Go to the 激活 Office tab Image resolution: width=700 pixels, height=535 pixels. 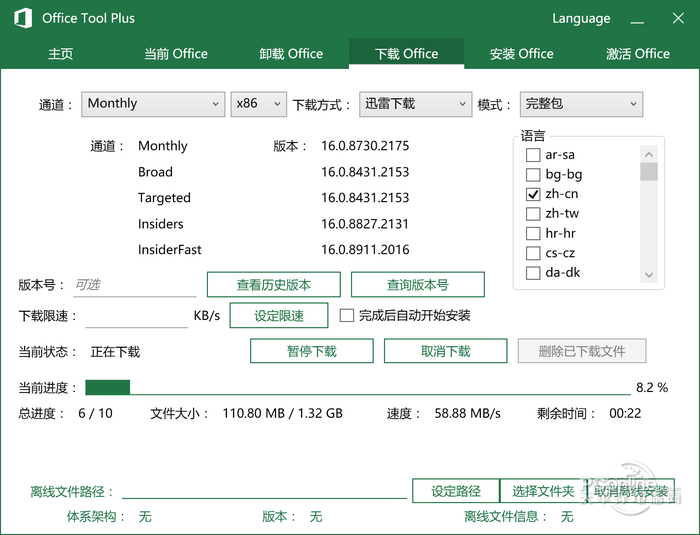pyautogui.click(x=637, y=54)
